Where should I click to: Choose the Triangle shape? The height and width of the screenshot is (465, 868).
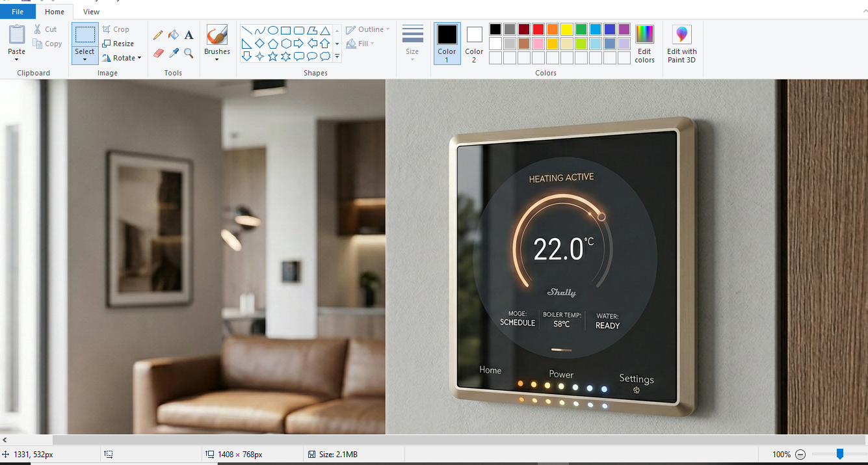click(325, 31)
